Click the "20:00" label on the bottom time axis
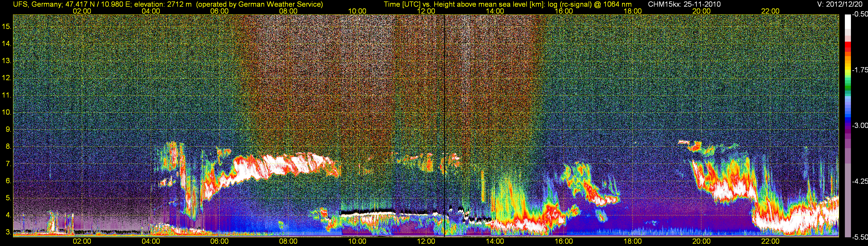Screen dimensions: 868x246 coord(702,241)
